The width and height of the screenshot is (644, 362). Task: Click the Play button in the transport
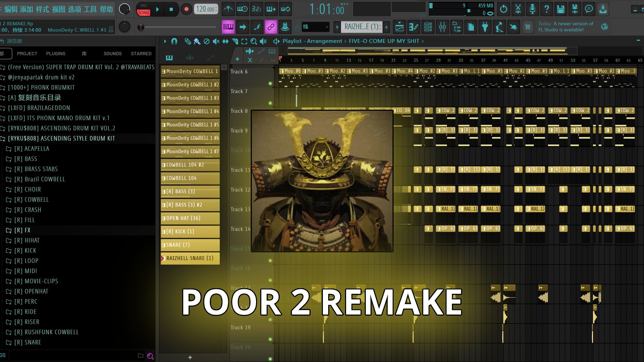click(158, 9)
